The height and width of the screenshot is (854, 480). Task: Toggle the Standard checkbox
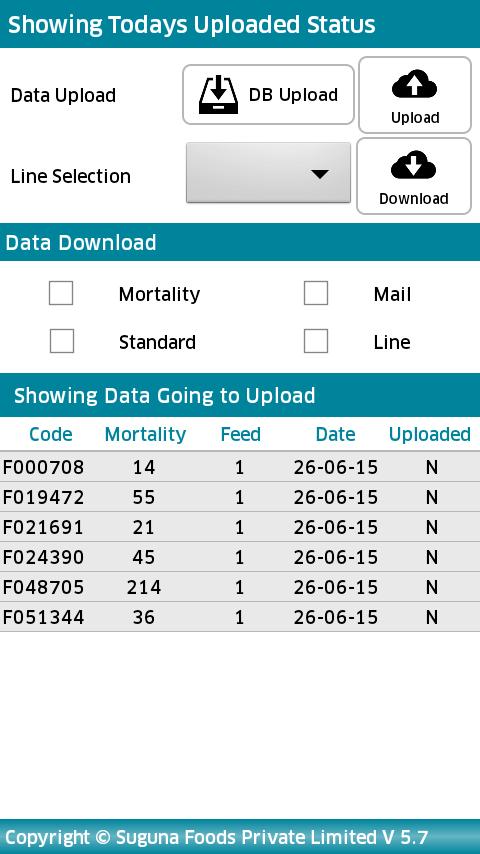point(62,341)
